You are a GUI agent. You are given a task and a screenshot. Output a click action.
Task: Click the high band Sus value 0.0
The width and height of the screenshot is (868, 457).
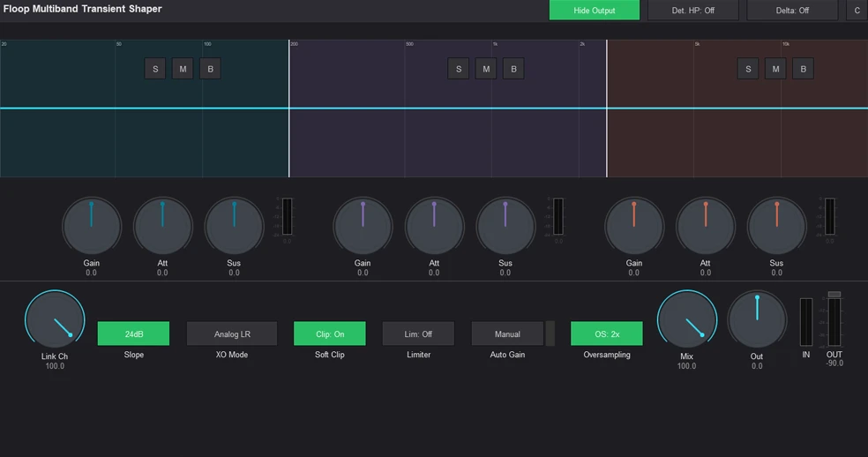pos(776,273)
